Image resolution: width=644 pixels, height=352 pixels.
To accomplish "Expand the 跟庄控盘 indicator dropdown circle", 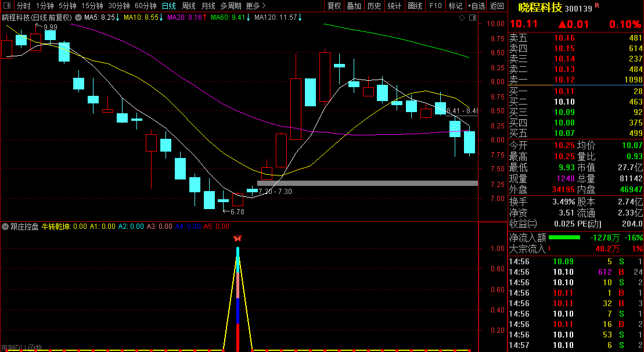I will [5, 227].
